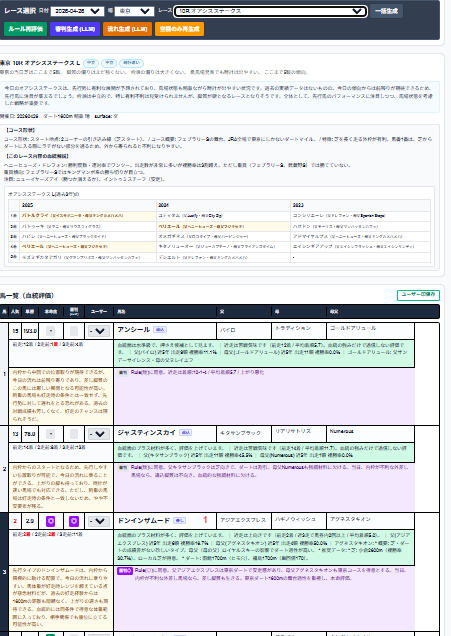Click odds value 78.0 in ジャスティンスカイ row
This screenshot has height=636, width=451.
[x=30, y=434]
